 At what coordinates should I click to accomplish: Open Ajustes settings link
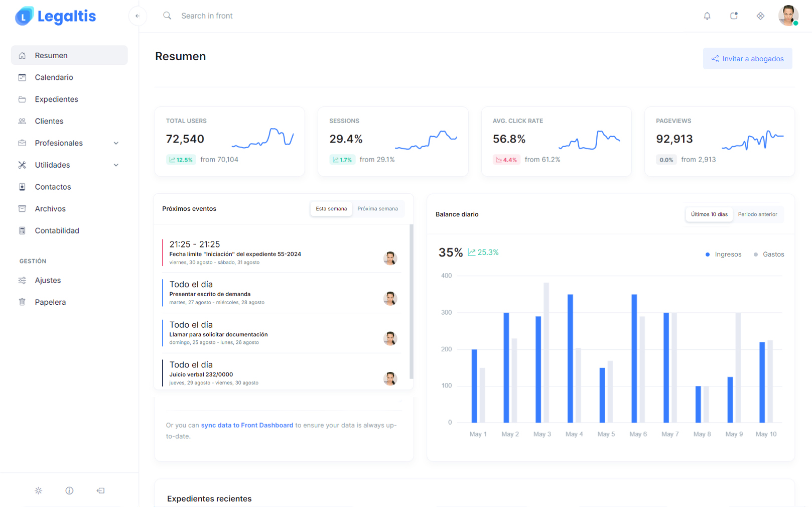click(69, 280)
